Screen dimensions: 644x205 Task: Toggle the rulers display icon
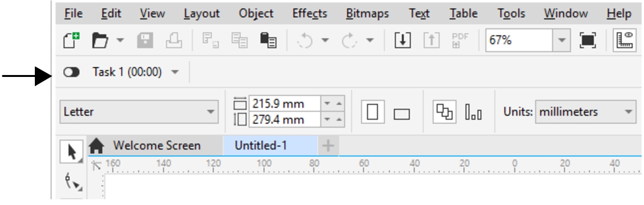(x=625, y=41)
